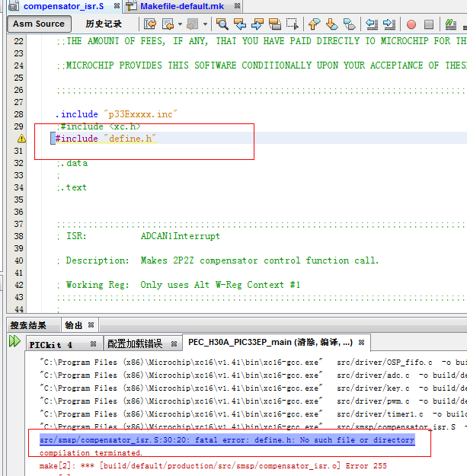Click line number 28 in gutter
467x476 pixels.
[x=18, y=114]
